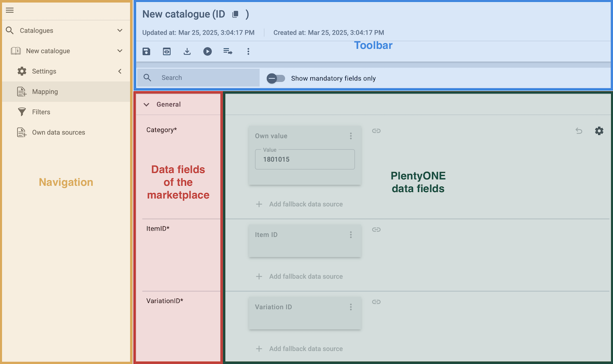This screenshot has width=613, height=364.
Task: Open the catalogue preview icon
Action: 167,51
